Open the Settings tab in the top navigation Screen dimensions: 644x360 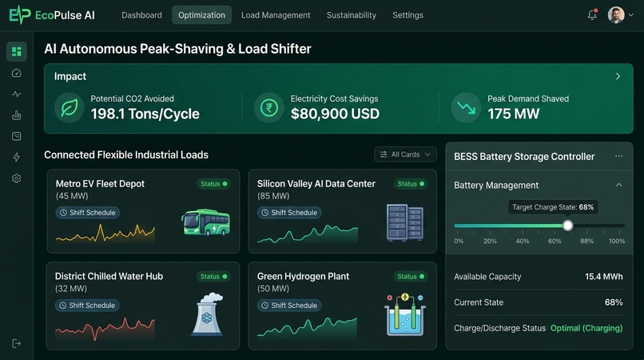tap(407, 15)
